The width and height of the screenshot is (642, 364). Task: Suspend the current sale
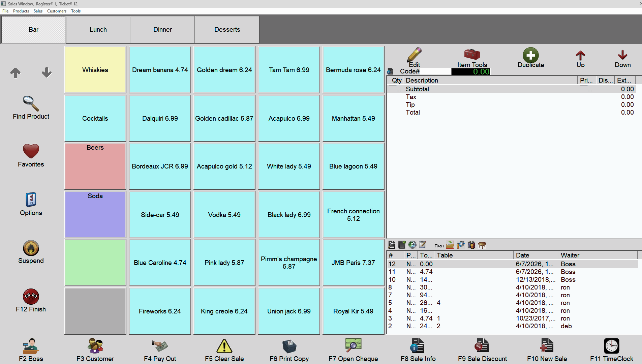tap(31, 252)
